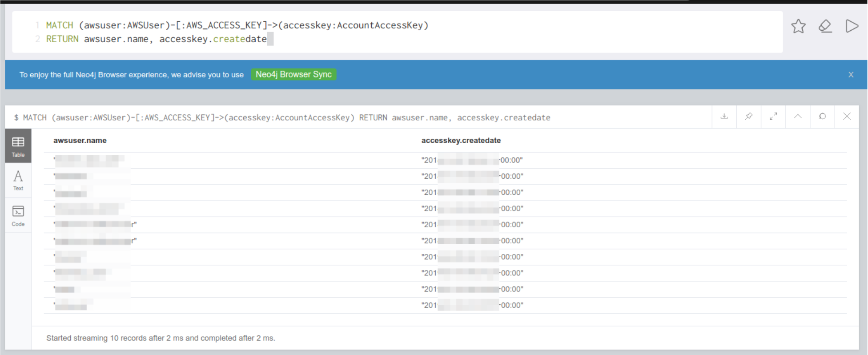Pin the result frame
Image resolution: width=868 pixels, height=355 pixels.
(749, 117)
